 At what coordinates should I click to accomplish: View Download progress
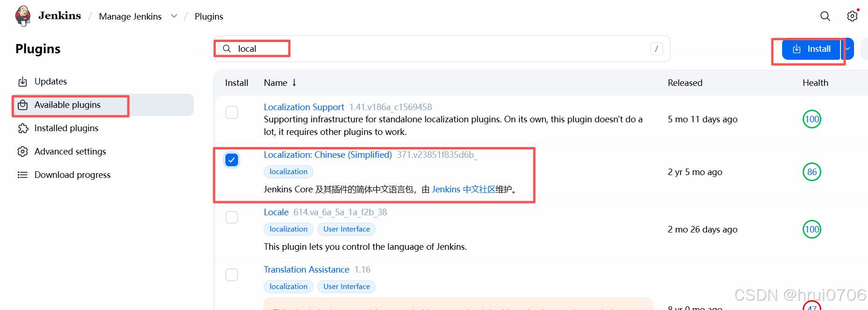point(103,175)
